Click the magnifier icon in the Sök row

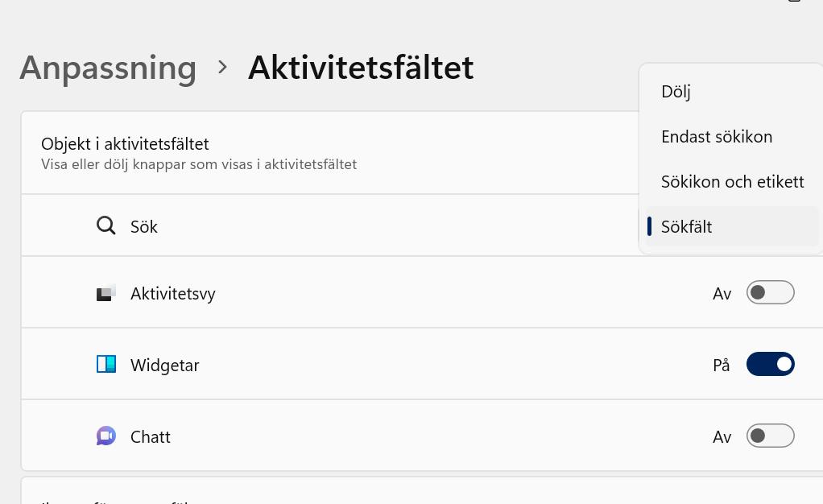pyautogui.click(x=105, y=225)
